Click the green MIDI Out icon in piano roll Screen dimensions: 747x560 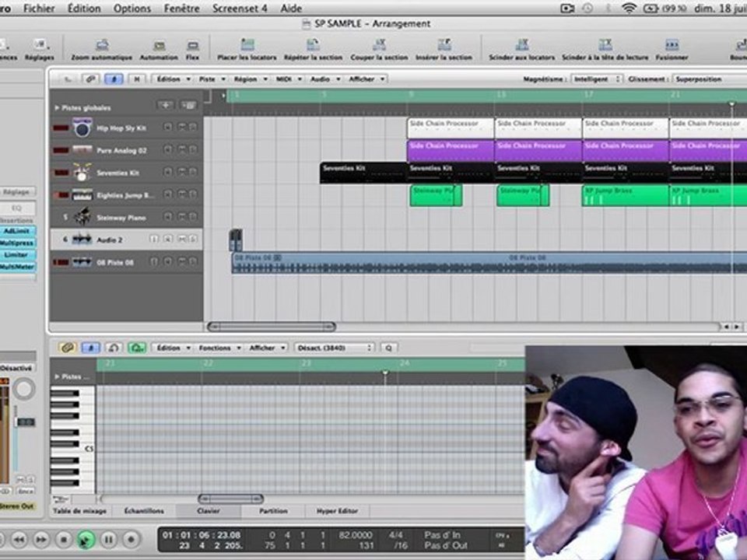137,348
